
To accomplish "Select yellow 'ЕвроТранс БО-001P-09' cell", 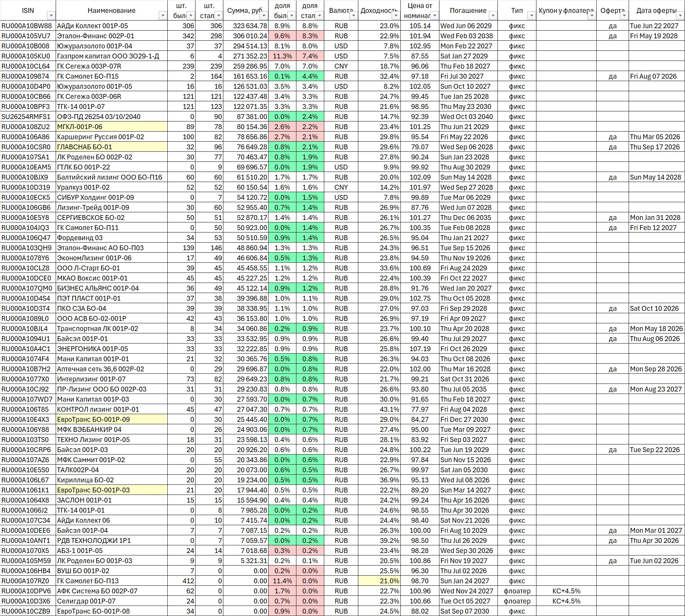I will [x=112, y=419].
